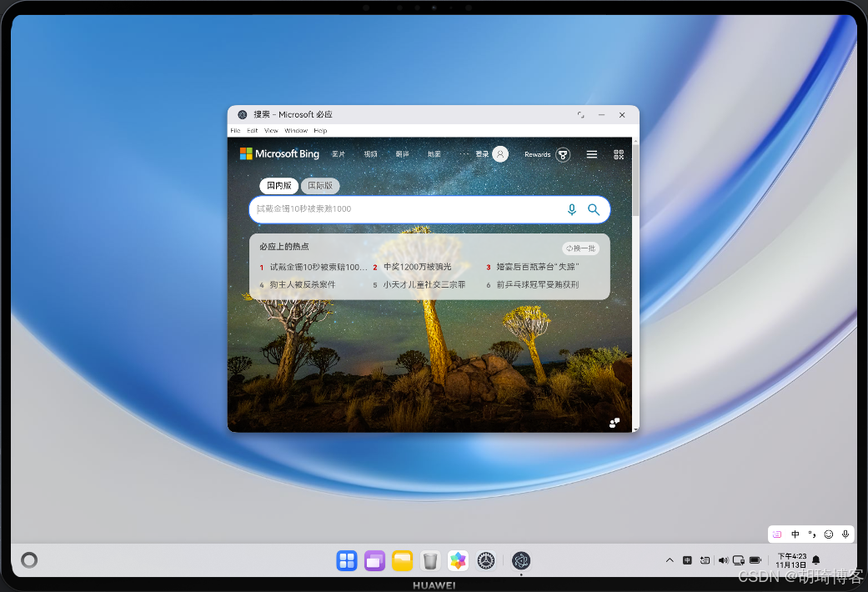Switch to the 国际版 option
This screenshot has width=868, height=592.
(x=320, y=185)
